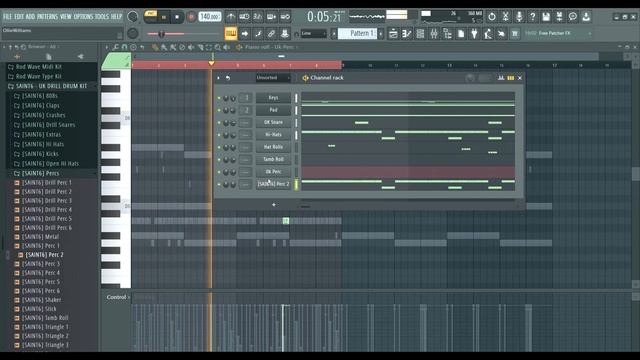Turn the master volume knob
Viewport: 640px width, 360px height.
(x=133, y=17)
